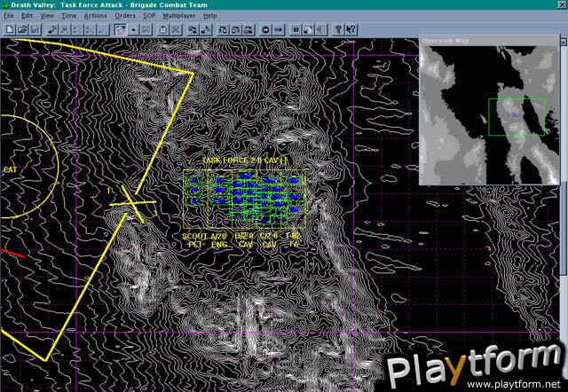Open the Multiplayer menu

(179, 16)
